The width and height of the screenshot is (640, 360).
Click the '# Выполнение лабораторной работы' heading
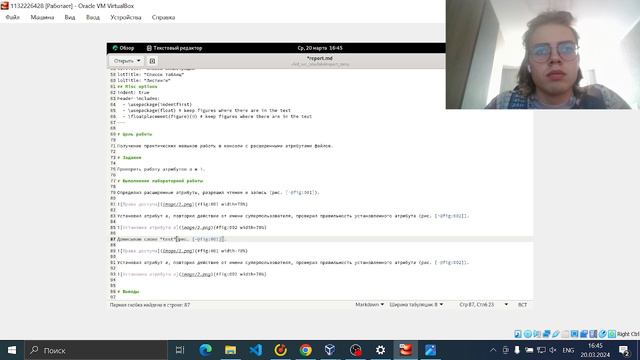(160, 180)
